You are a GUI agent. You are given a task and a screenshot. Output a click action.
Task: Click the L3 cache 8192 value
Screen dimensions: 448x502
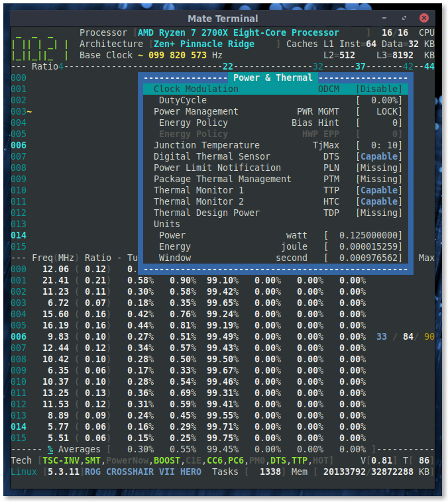pos(403,55)
